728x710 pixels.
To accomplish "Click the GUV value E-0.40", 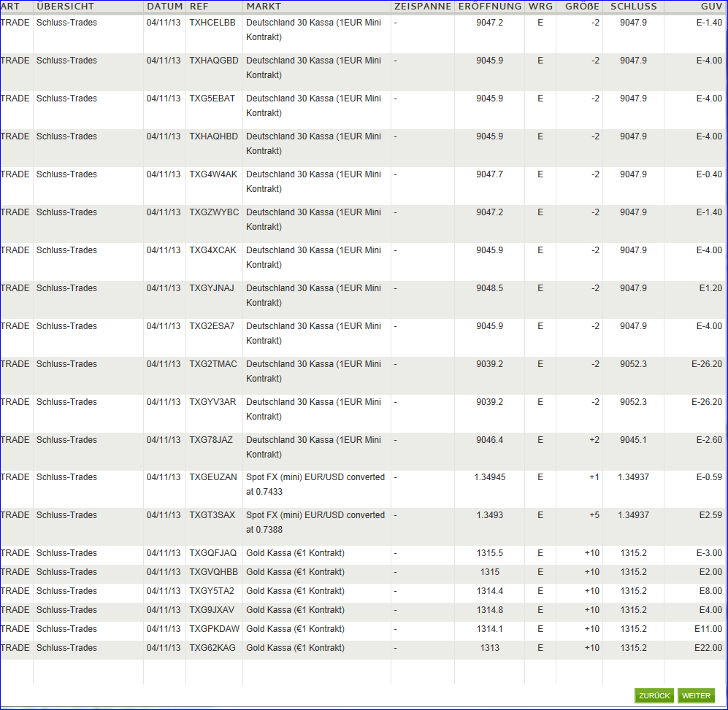I will tap(709, 174).
